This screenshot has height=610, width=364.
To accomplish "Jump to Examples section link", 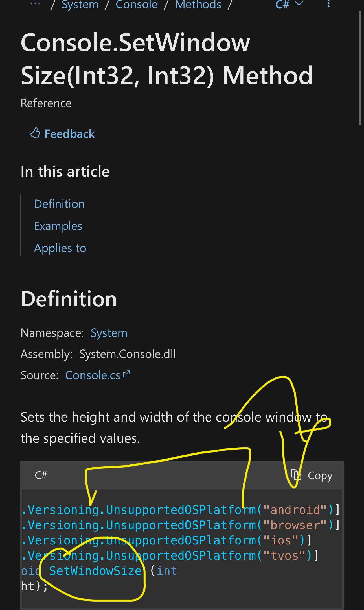I will click(58, 226).
